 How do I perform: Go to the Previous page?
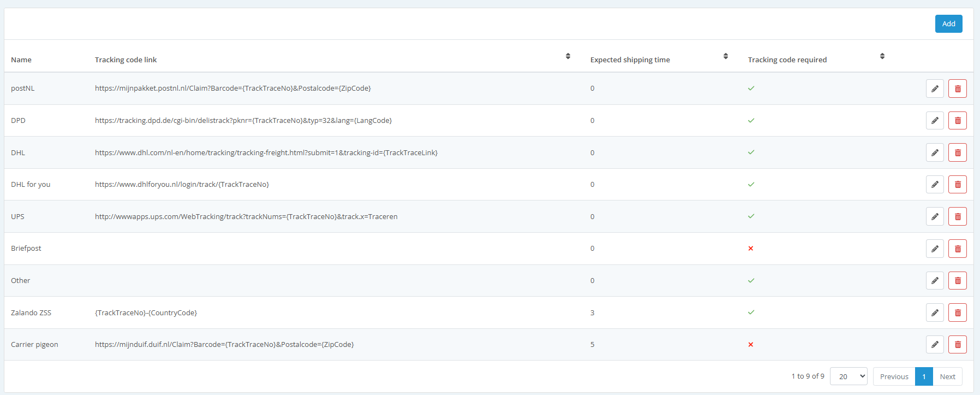click(x=894, y=376)
